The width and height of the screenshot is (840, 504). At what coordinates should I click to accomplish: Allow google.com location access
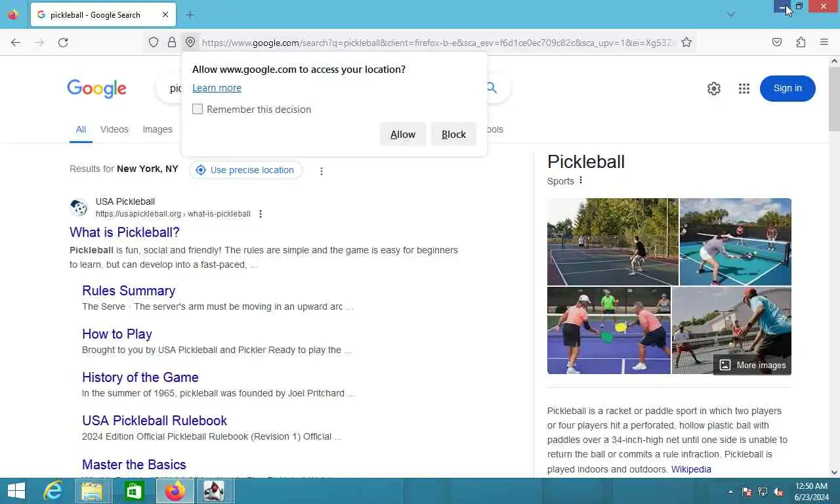(403, 134)
